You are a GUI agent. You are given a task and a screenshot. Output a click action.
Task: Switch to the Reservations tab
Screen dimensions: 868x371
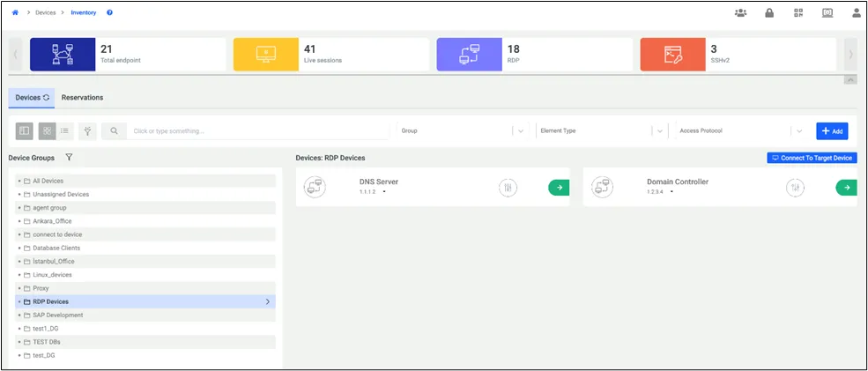[x=83, y=98]
